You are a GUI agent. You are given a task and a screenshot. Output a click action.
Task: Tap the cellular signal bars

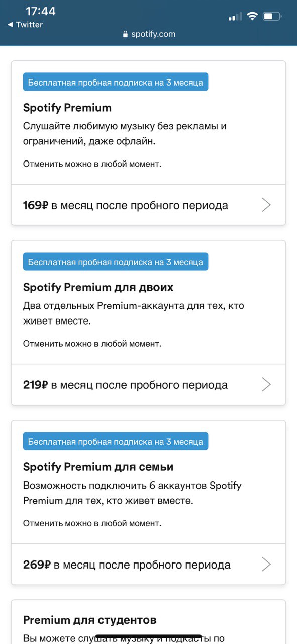coord(235,17)
